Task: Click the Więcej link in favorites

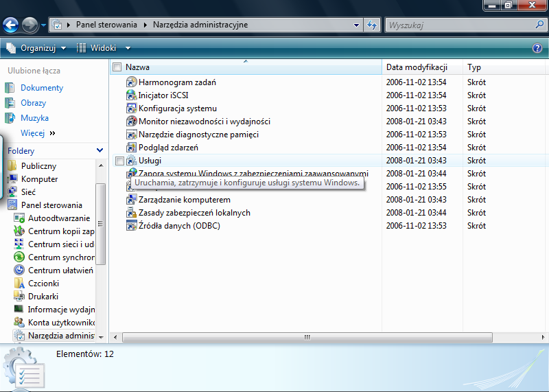Action: (33, 133)
